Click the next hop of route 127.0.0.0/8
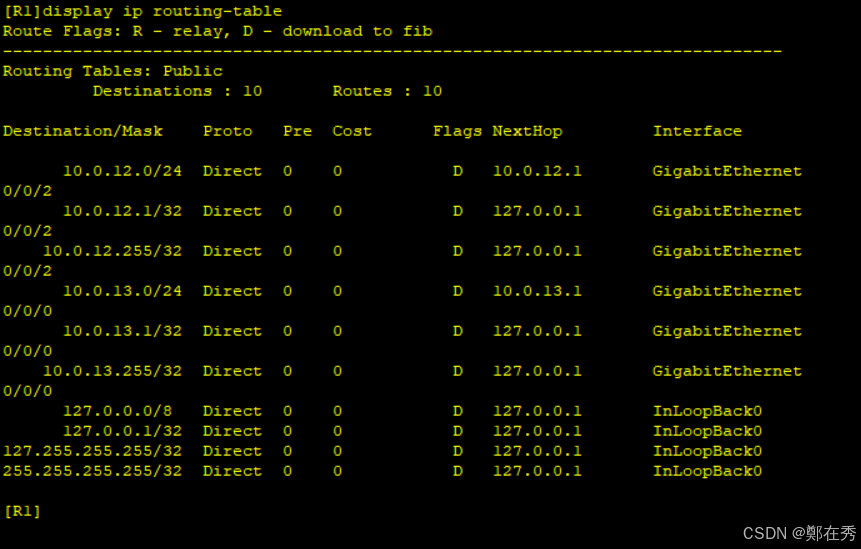This screenshot has width=861, height=549. point(537,411)
